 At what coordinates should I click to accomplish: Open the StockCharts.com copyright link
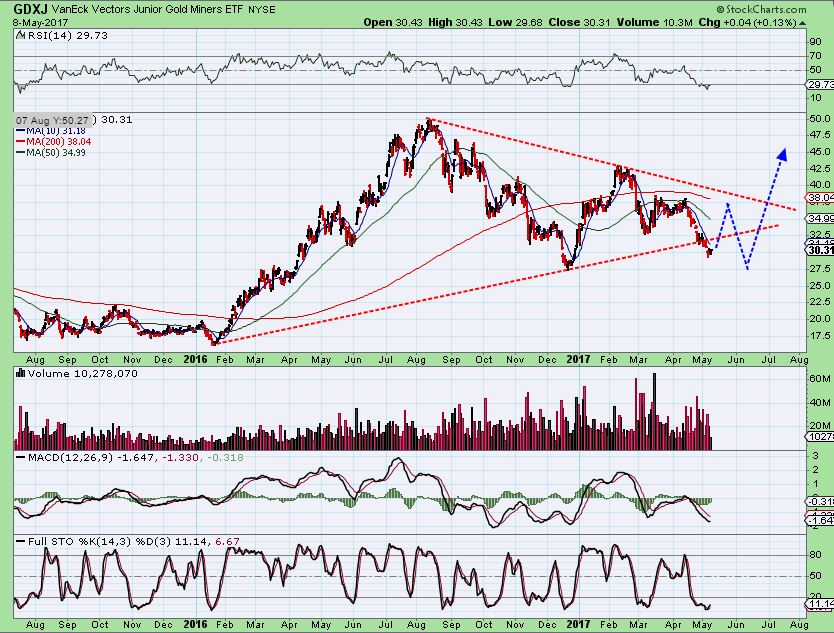coord(761,9)
